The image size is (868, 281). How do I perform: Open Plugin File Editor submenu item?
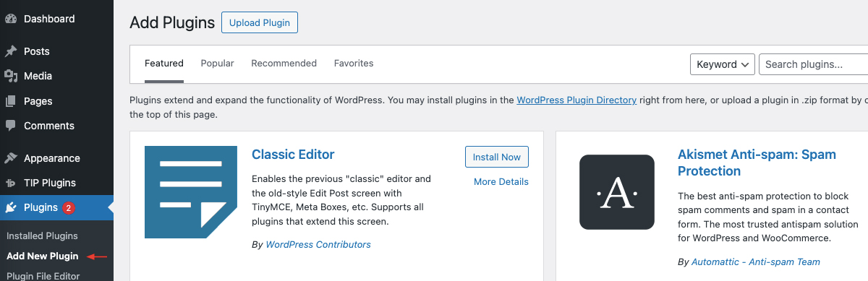click(x=43, y=275)
